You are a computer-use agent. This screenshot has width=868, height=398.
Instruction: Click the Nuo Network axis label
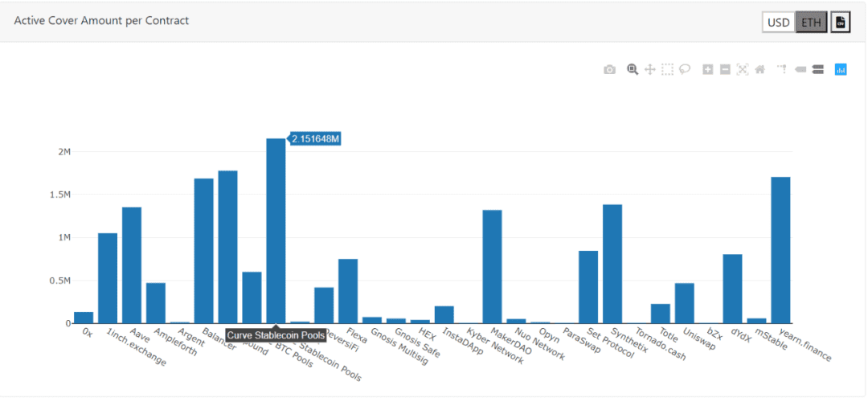pyautogui.click(x=540, y=345)
